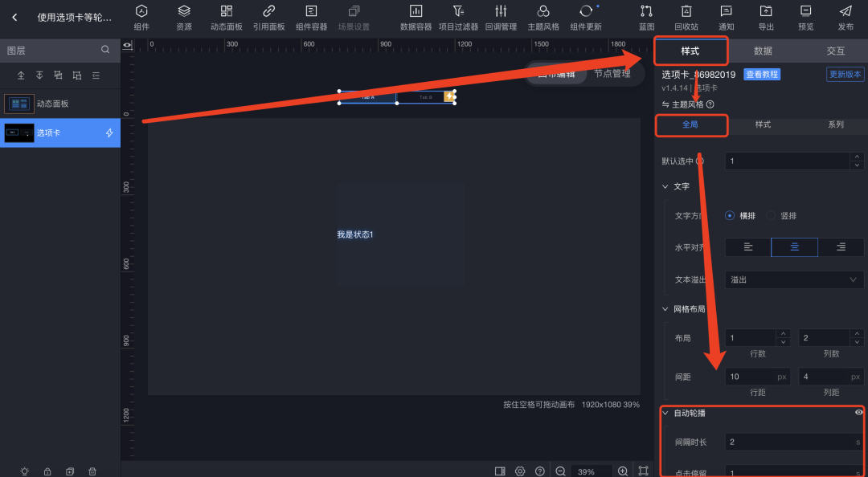
Task: Open the 资源 resources panel
Action: click(184, 17)
